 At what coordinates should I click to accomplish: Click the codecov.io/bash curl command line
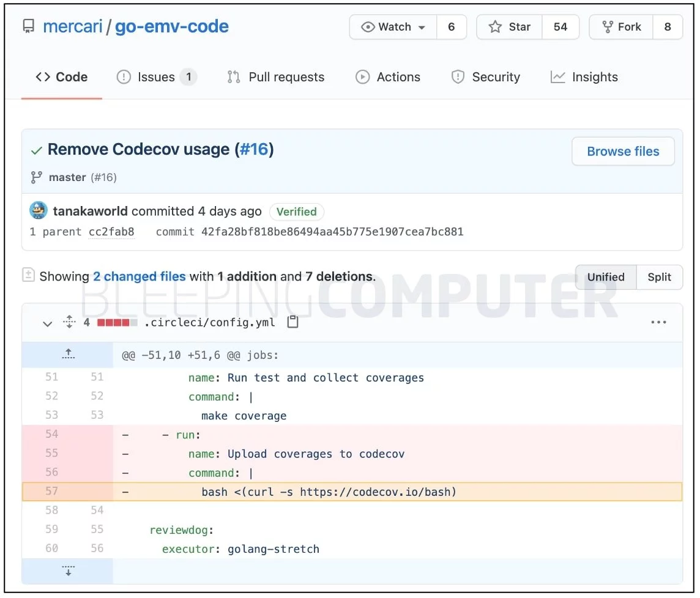point(329,492)
